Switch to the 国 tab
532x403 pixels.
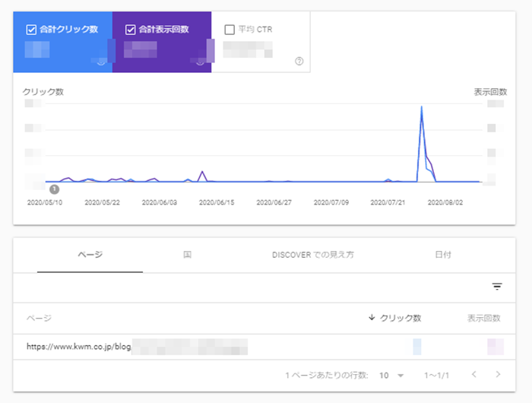[187, 255]
